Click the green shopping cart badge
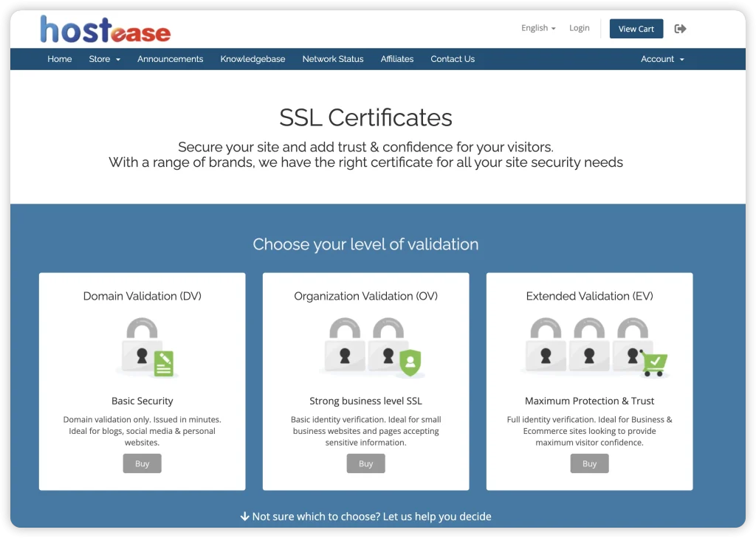Viewport: 756px width, 538px height. [x=653, y=363]
